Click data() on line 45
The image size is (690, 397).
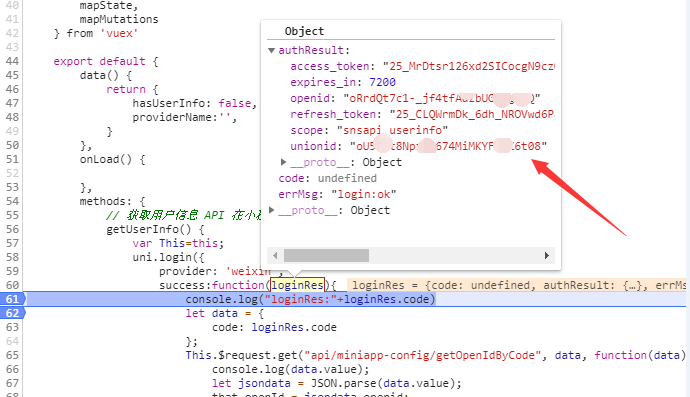coord(99,75)
